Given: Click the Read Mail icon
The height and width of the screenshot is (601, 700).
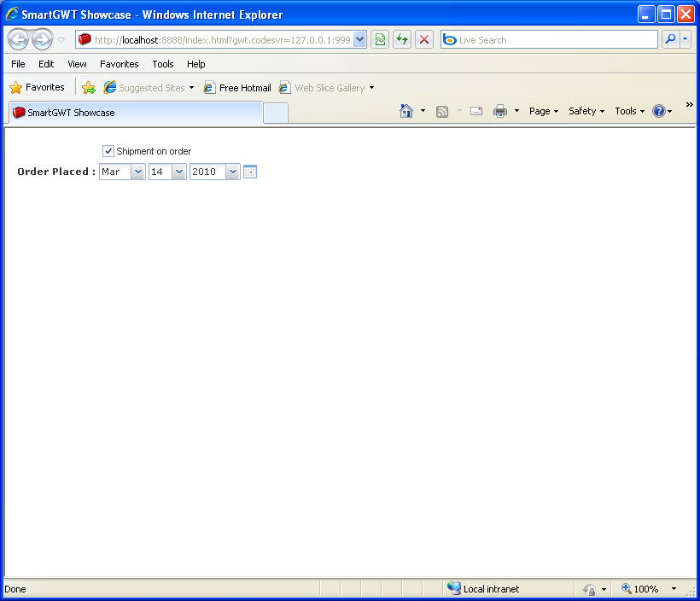Looking at the screenshot, I should pyautogui.click(x=476, y=111).
